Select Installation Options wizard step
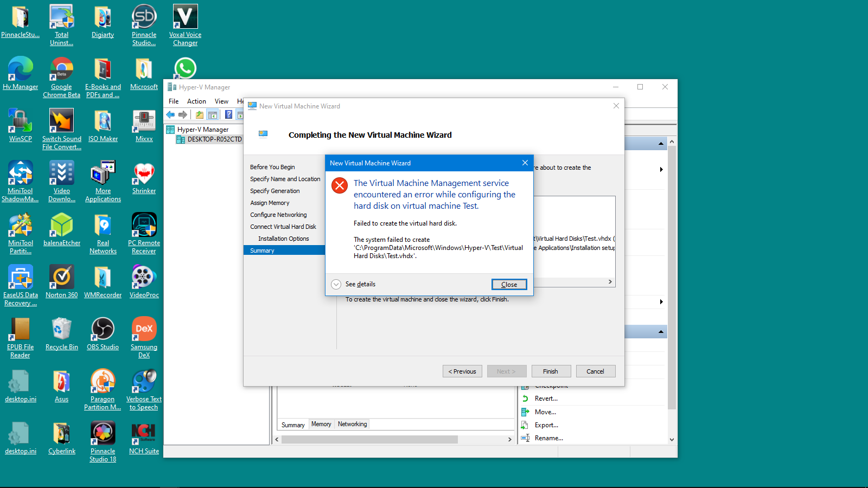 283,239
